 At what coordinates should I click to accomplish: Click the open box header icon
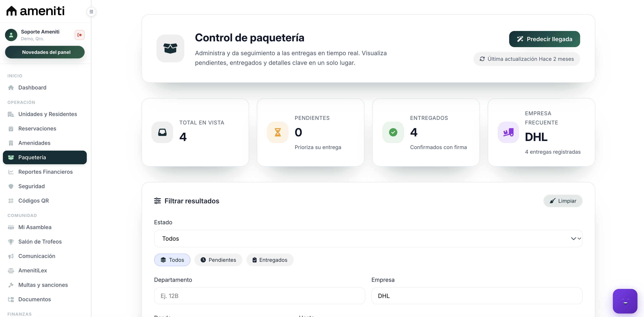(x=170, y=48)
